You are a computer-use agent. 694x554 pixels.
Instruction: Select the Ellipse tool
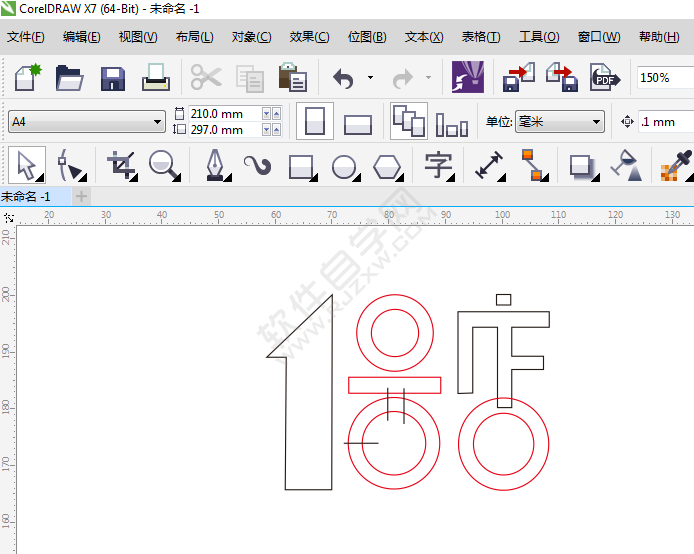345,165
